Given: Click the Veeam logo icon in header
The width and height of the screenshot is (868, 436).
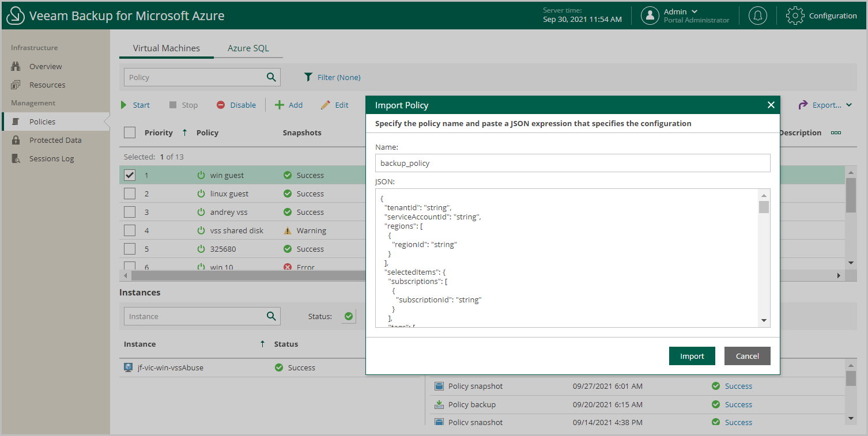Looking at the screenshot, I should [x=16, y=16].
